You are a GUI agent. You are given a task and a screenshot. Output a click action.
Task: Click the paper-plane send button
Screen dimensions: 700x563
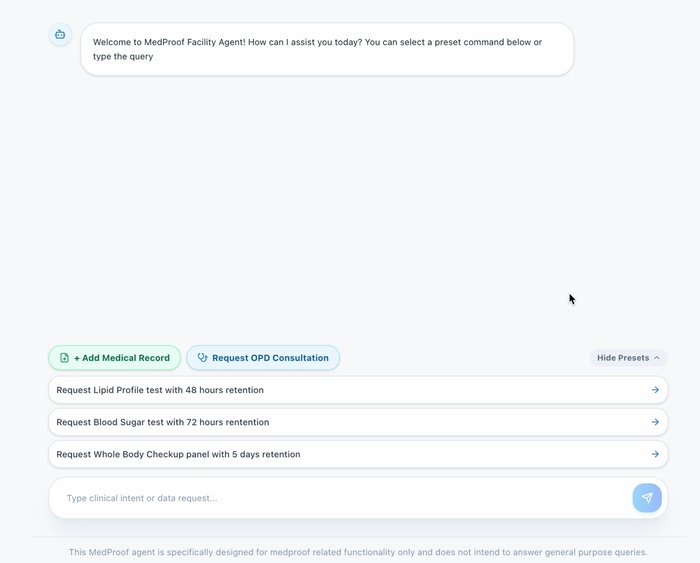point(647,498)
